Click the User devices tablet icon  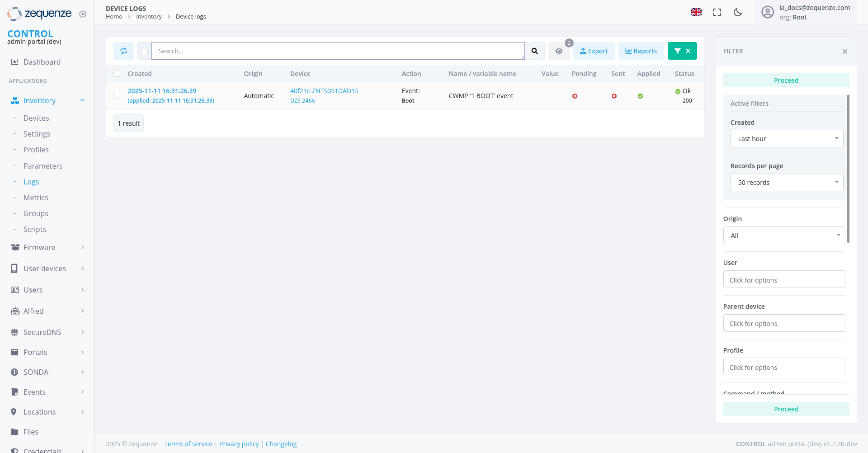[14, 269]
